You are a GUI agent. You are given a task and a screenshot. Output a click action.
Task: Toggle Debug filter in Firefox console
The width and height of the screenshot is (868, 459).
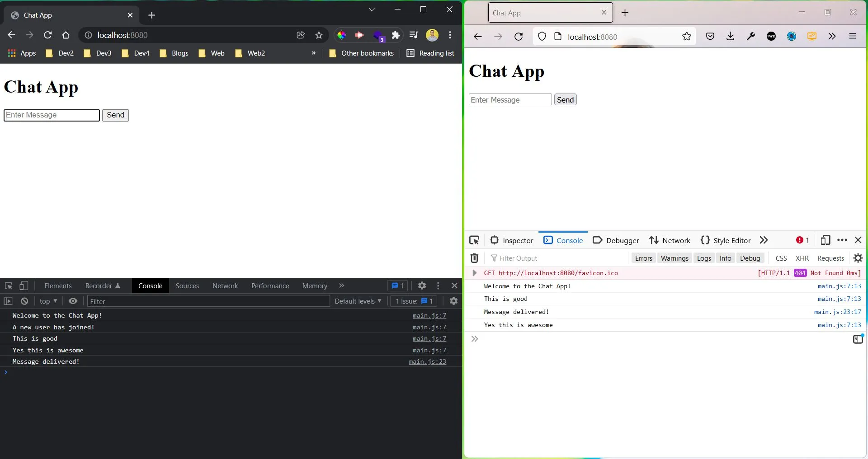tap(750, 258)
